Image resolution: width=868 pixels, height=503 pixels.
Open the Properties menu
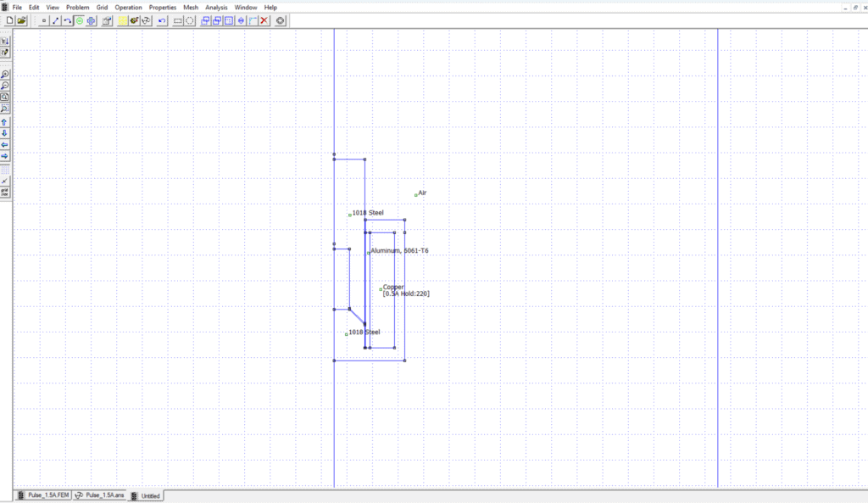pyautogui.click(x=162, y=7)
